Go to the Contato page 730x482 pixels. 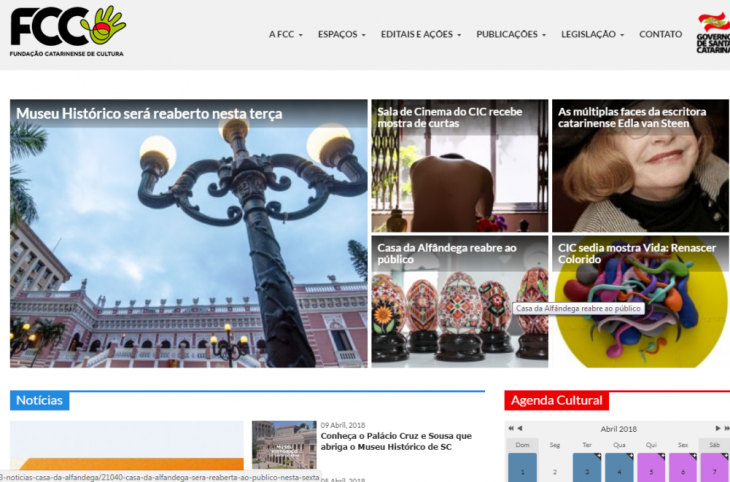pyautogui.click(x=660, y=34)
